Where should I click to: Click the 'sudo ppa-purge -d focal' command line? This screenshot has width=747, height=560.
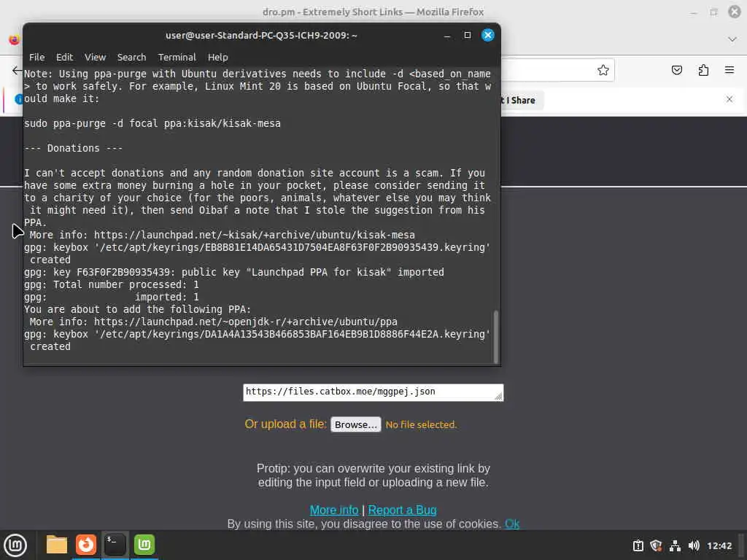pos(152,123)
